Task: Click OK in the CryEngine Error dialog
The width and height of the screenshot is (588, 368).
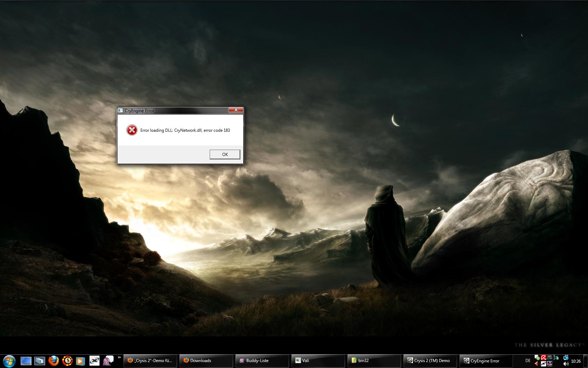Action: point(225,154)
